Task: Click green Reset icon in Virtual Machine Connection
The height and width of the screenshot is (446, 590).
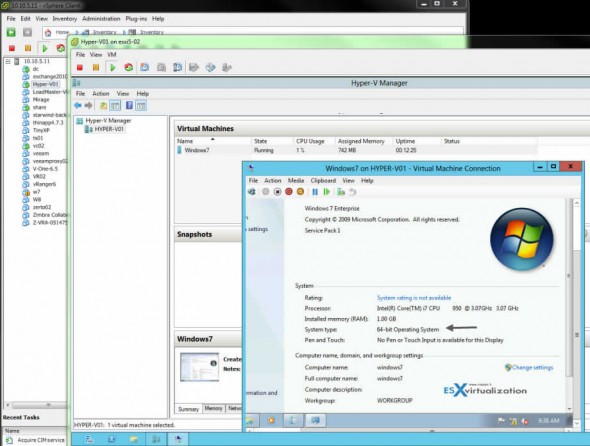Action: (327, 192)
